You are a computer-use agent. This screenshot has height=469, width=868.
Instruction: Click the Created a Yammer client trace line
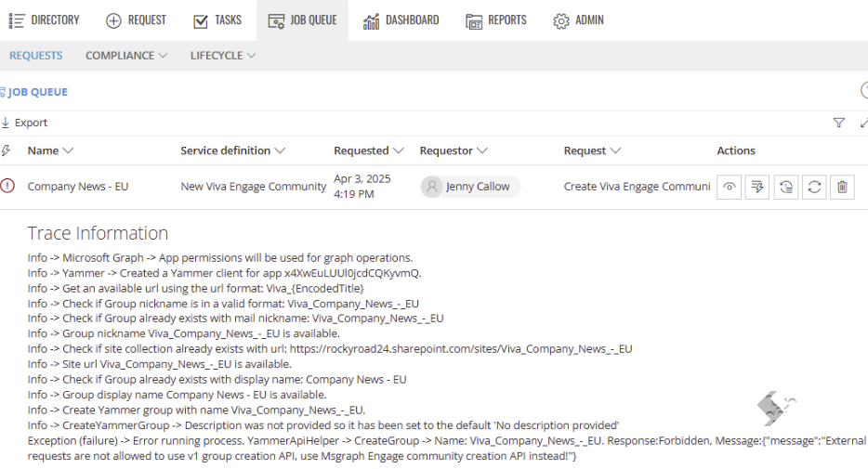[x=224, y=273]
